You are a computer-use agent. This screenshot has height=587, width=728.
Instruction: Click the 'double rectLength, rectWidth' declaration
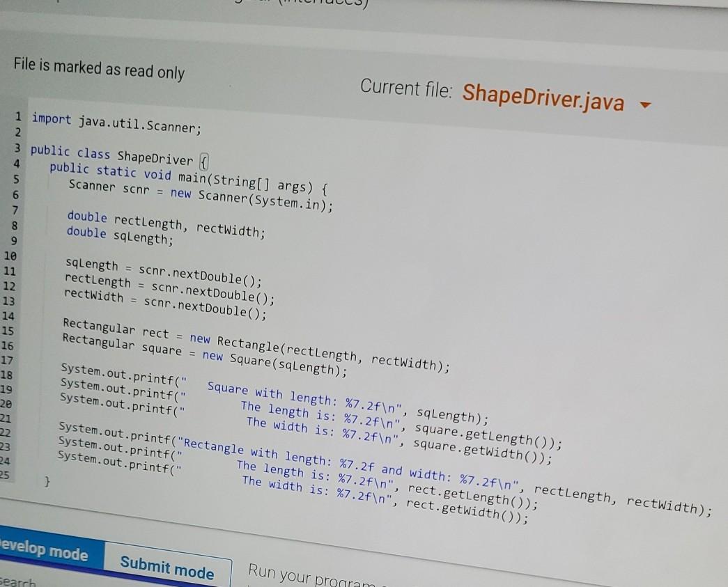166,224
